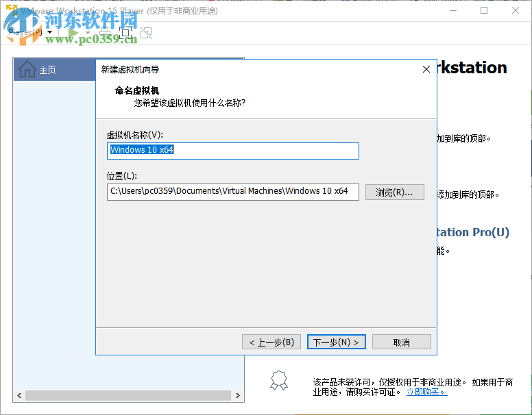Go back with 上一步(B) button
532x415 pixels.
(271, 342)
